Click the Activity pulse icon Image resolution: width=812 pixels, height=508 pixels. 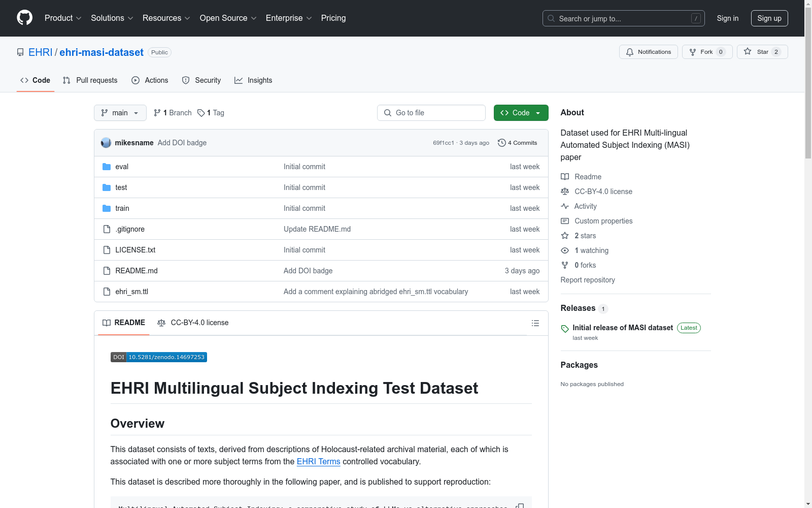pyautogui.click(x=565, y=206)
